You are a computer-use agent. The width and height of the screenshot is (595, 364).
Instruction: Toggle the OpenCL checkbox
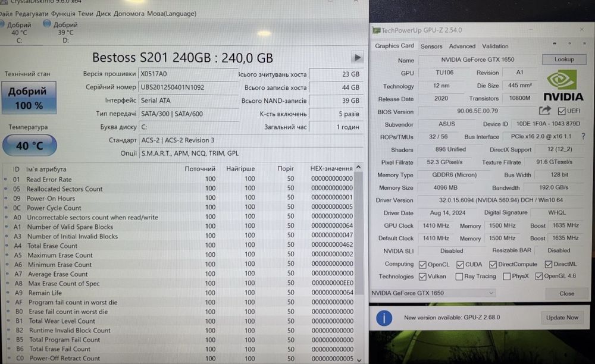[422, 264]
